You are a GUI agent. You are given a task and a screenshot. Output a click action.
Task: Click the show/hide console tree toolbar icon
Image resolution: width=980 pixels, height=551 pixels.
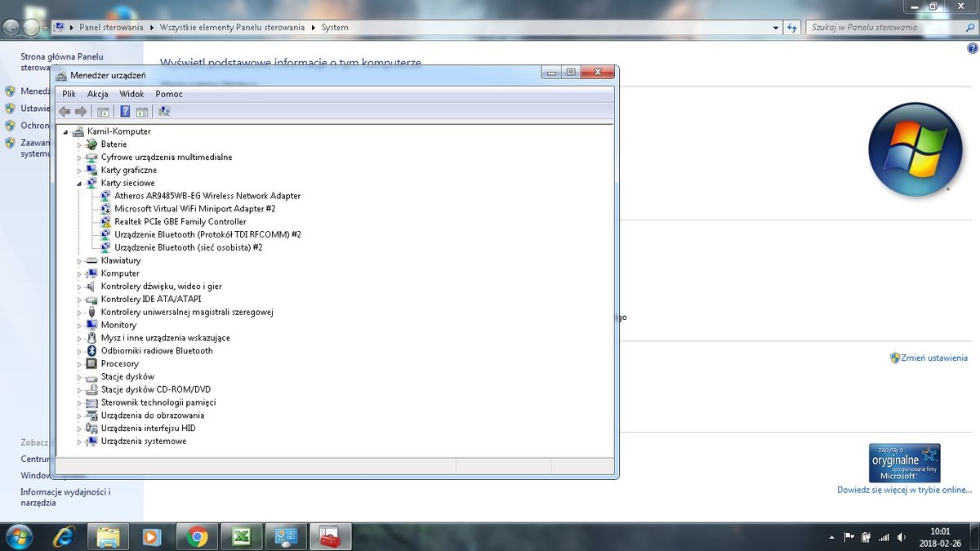(x=103, y=112)
